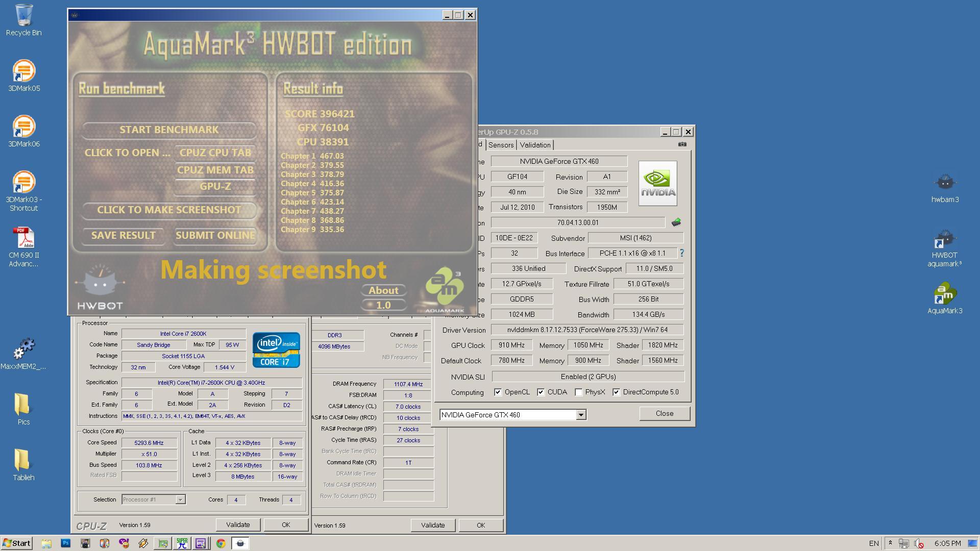980x551 pixels.
Task: Open the Start menu
Action: 17,543
